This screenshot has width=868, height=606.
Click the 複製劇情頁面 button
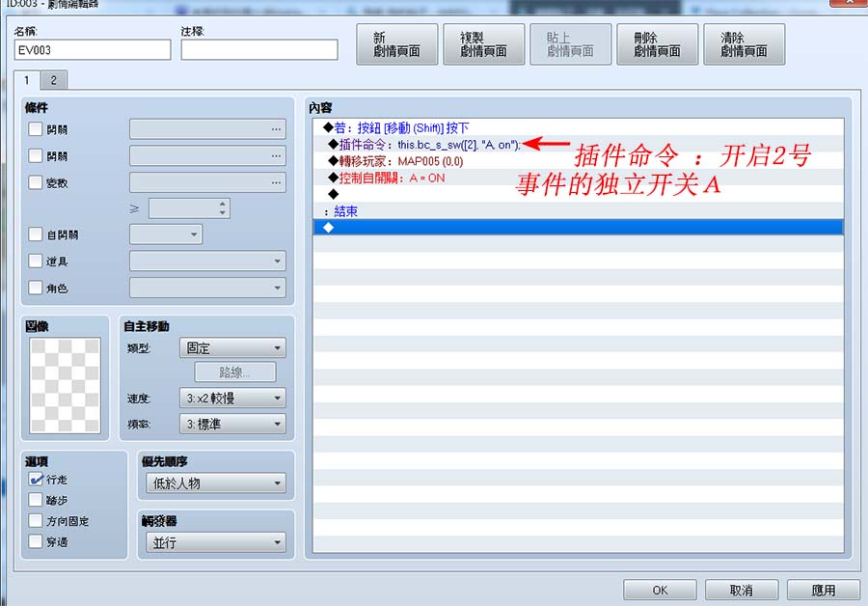point(484,44)
